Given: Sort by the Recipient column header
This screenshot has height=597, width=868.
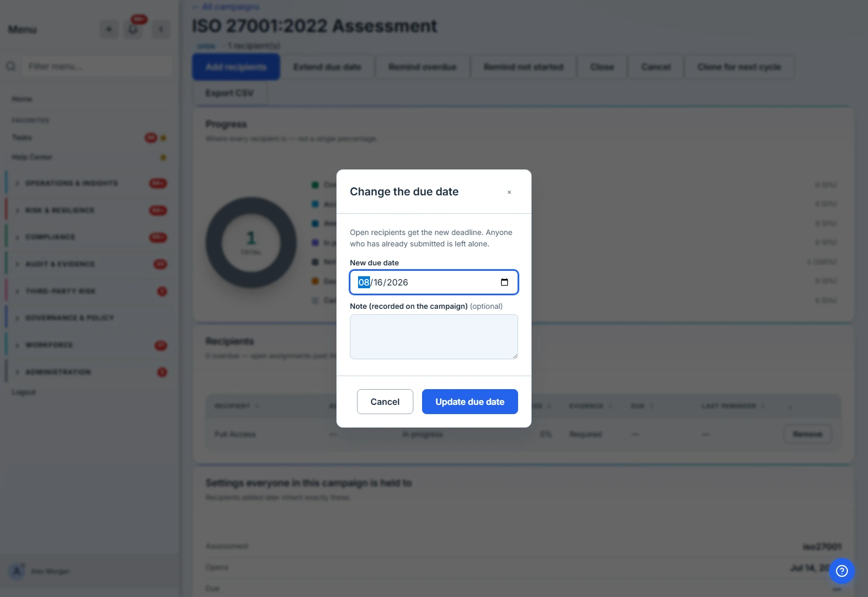Looking at the screenshot, I should click(x=237, y=406).
